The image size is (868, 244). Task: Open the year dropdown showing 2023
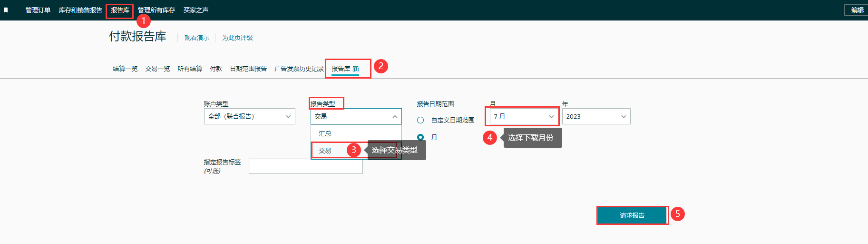(x=596, y=116)
